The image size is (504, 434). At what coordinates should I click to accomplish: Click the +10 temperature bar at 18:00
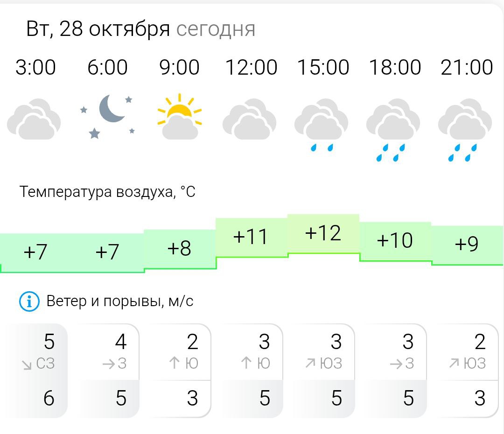pos(395,241)
